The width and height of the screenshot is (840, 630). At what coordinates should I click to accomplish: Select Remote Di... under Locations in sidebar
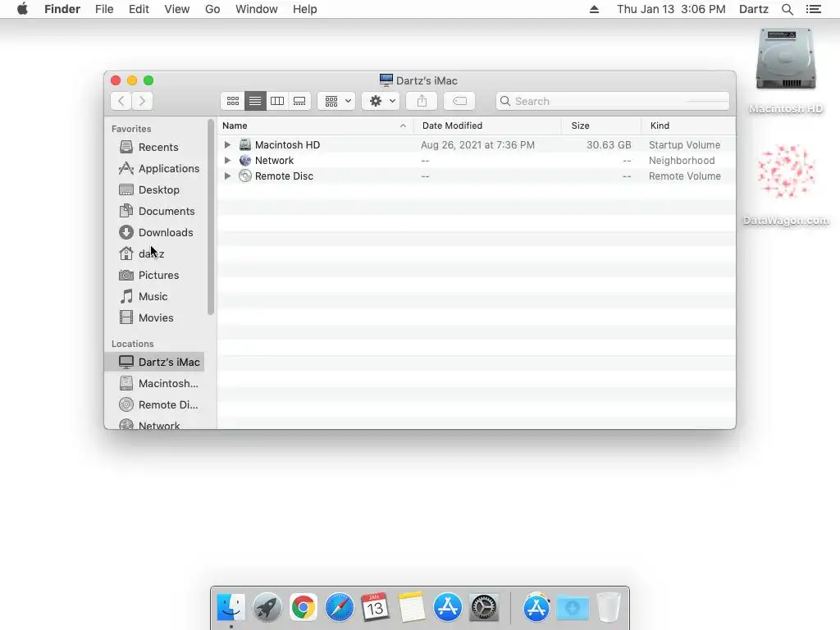(x=154, y=405)
